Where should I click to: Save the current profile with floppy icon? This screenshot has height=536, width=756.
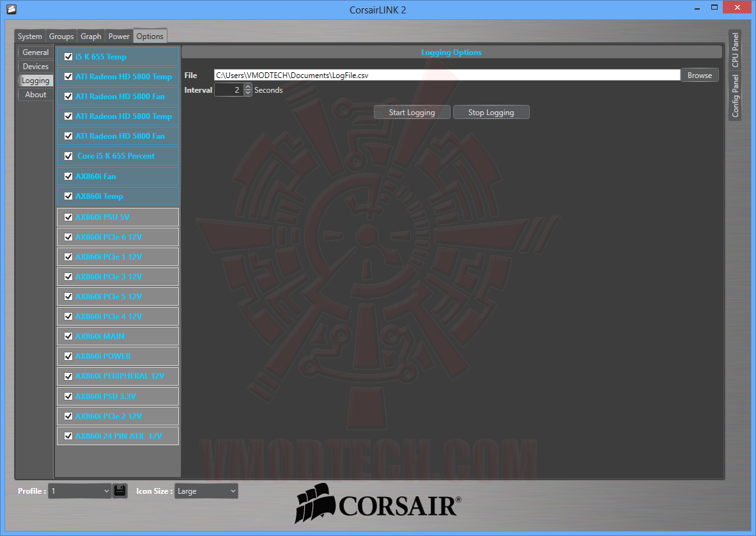tap(120, 491)
